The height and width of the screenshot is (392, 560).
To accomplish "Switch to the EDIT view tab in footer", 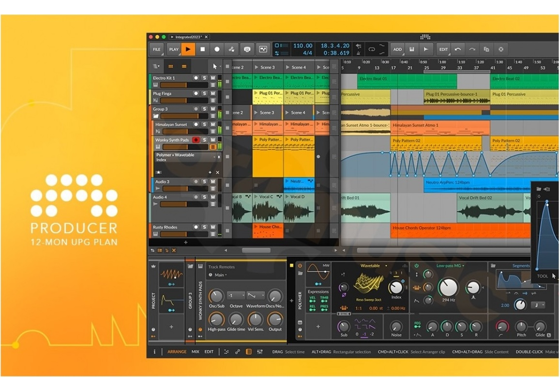I will pyautogui.click(x=209, y=352).
